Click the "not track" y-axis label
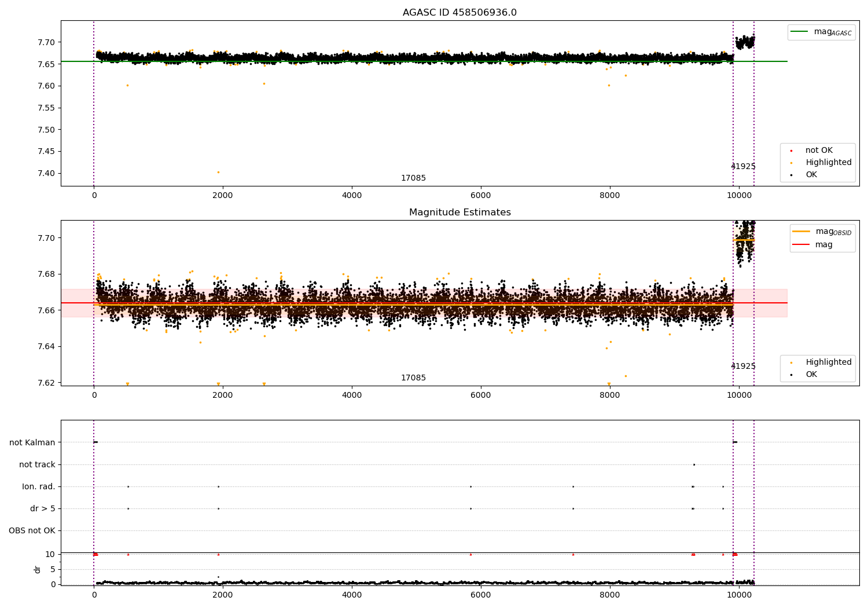 click(37, 465)
